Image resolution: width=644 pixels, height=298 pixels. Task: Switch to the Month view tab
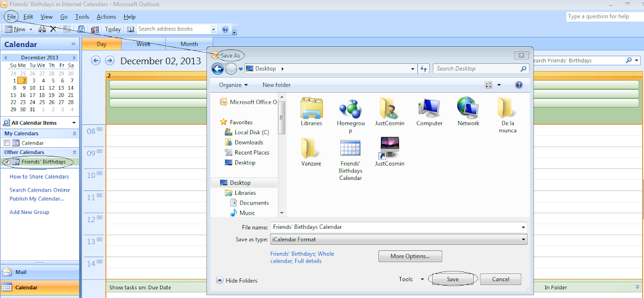190,44
